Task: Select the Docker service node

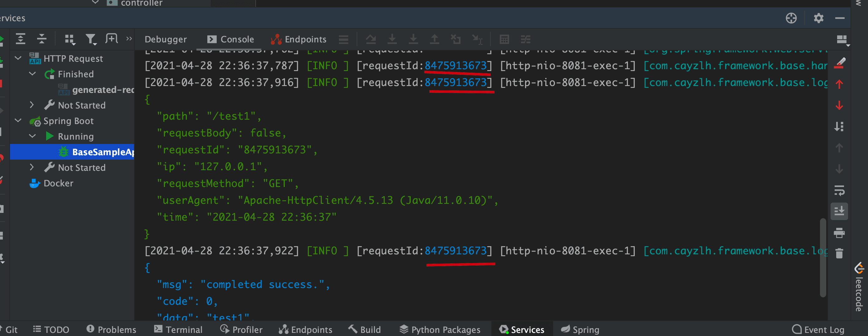Action: 51,183
